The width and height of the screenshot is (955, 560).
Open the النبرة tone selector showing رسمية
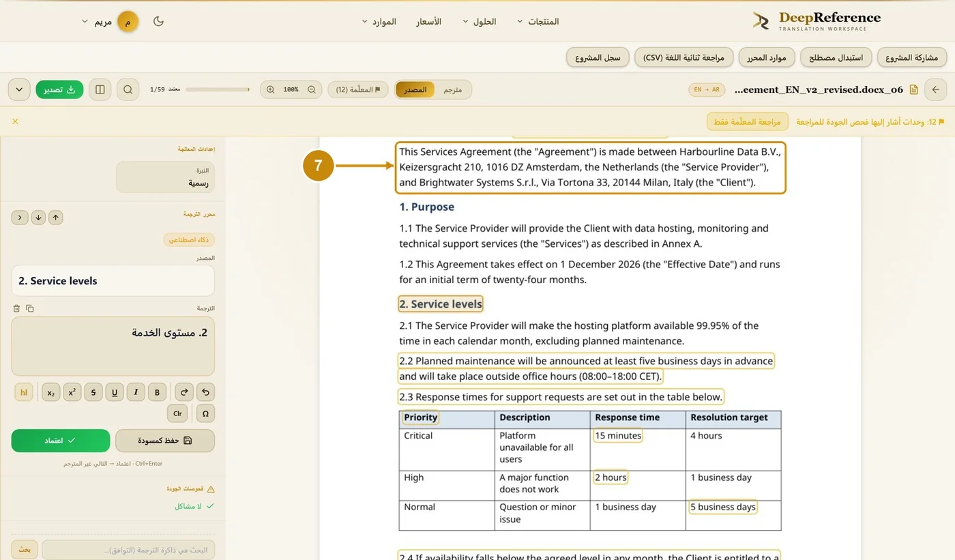pos(165,177)
